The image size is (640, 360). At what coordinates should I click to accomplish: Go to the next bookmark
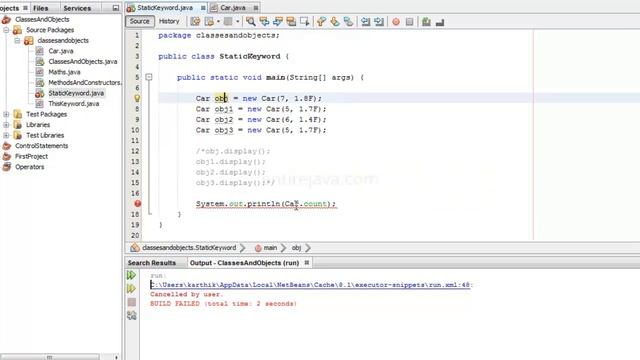[x=335, y=22]
